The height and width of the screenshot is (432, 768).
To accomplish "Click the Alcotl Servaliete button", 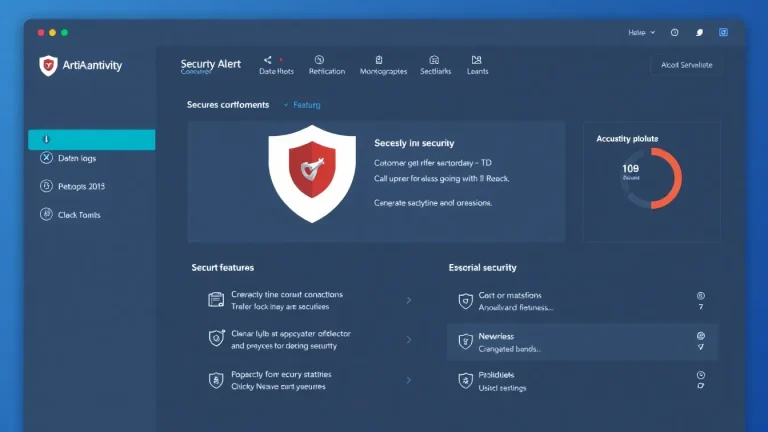I will 686,65.
